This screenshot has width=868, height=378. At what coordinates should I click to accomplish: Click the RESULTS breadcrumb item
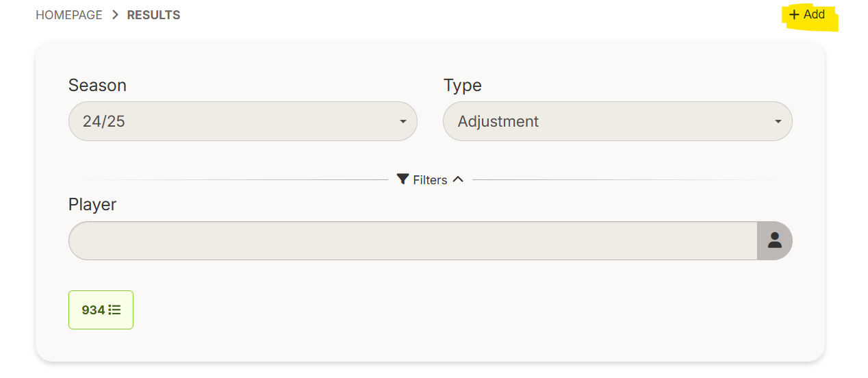[x=153, y=15]
